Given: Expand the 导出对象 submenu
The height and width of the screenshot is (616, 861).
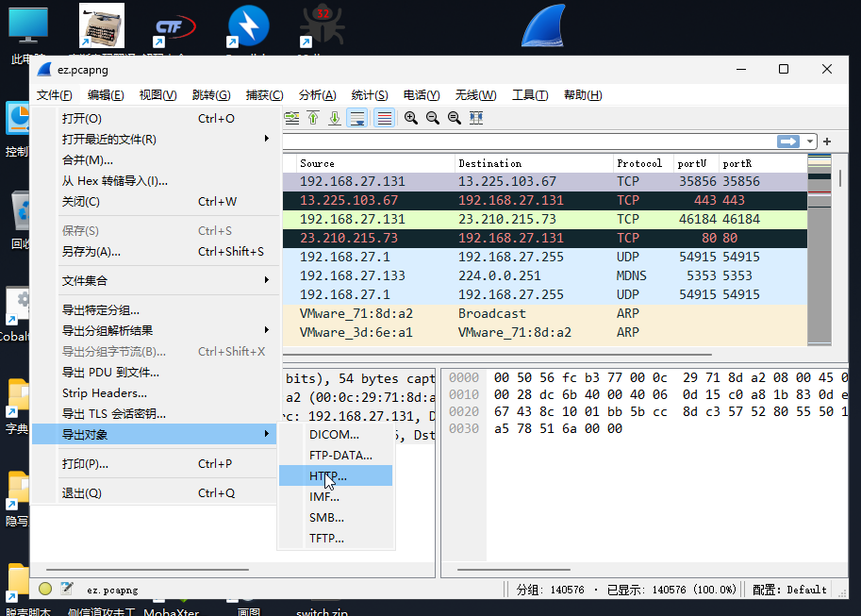Looking at the screenshot, I should click(x=155, y=435).
